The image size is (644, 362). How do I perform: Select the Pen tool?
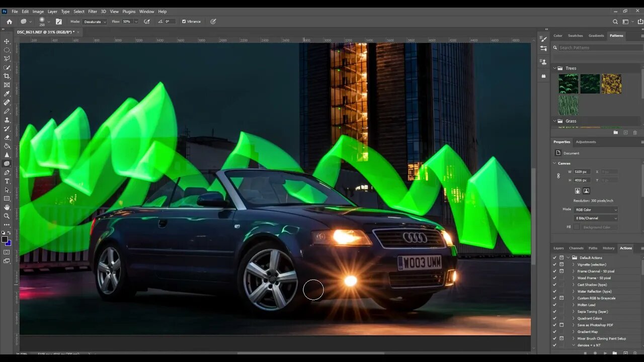[x=7, y=172]
